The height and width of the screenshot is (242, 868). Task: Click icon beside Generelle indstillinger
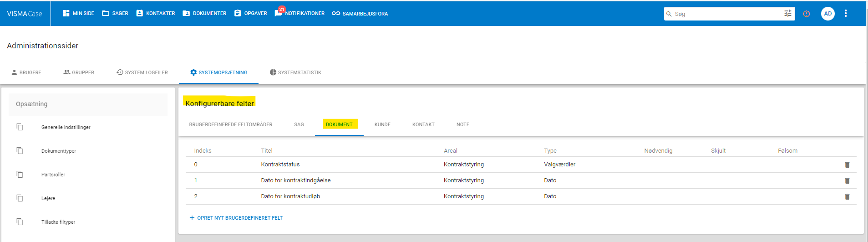click(x=20, y=127)
